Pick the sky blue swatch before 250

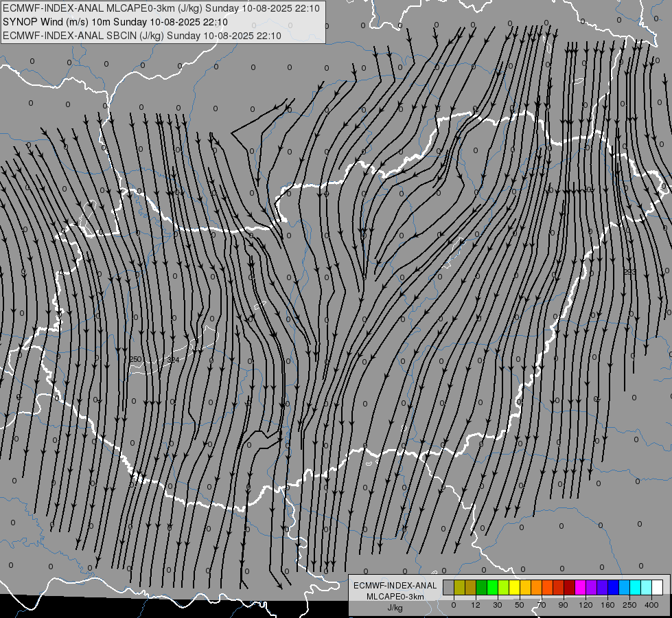click(x=625, y=587)
